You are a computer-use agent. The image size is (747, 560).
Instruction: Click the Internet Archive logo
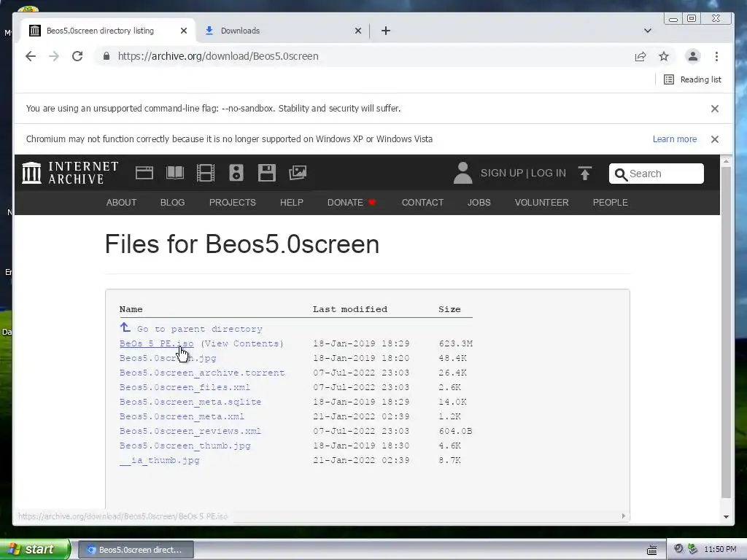pyautogui.click(x=70, y=172)
